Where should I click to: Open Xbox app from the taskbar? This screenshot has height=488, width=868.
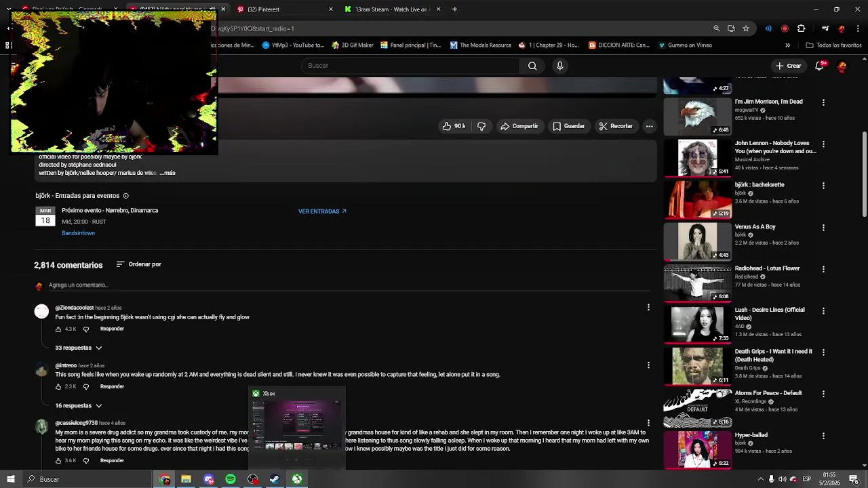click(x=297, y=479)
